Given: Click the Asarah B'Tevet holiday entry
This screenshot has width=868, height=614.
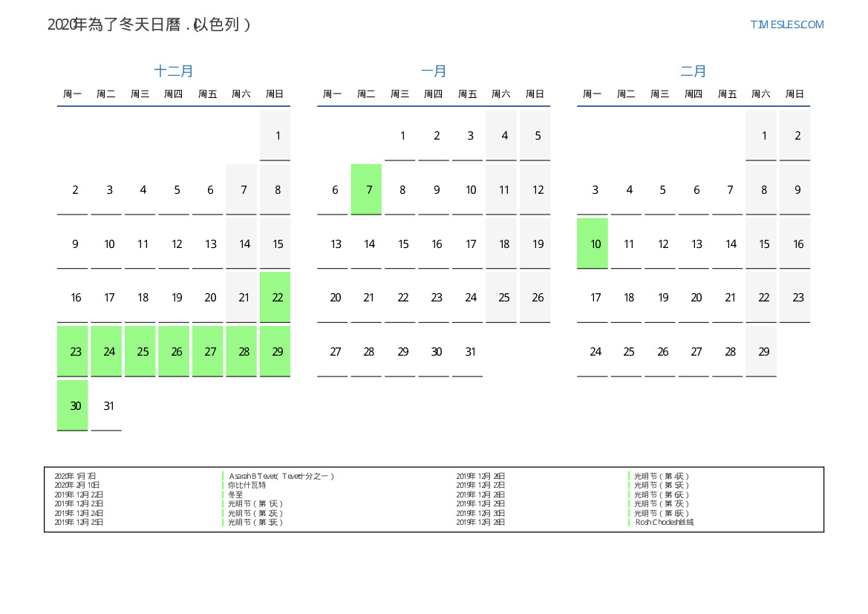Looking at the screenshot, I should [281, 476].
